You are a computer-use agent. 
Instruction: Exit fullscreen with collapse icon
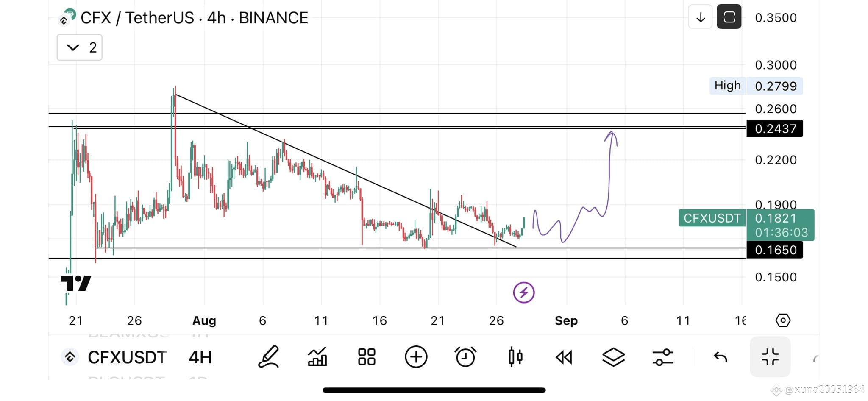click(770, 357)
